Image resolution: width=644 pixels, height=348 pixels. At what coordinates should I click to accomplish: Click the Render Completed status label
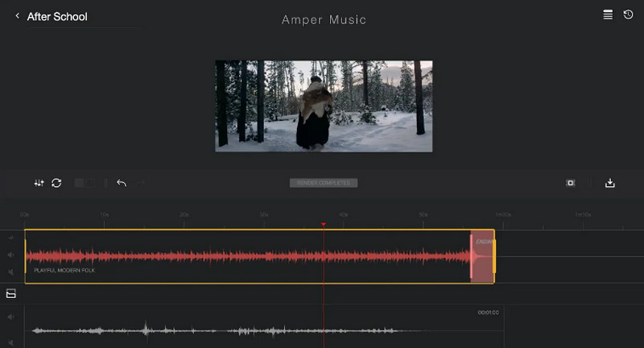click(323, 183)
